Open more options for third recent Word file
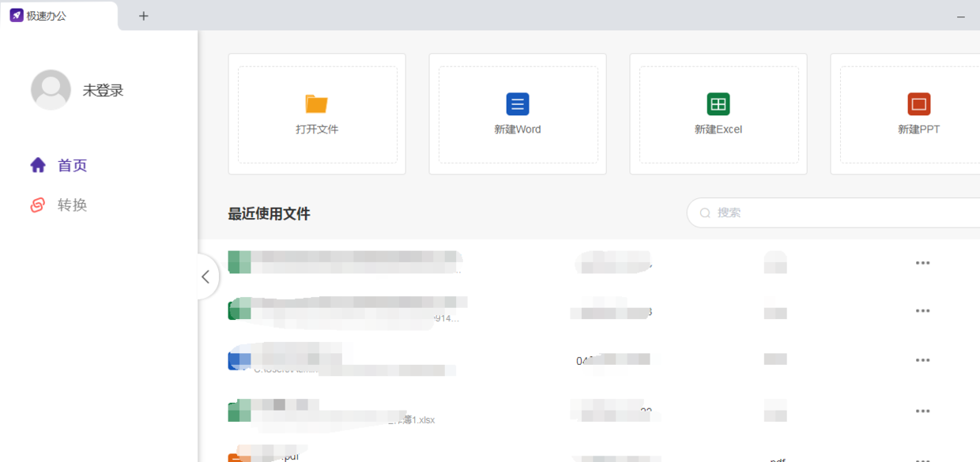This screenshot has height=462, width=980. 922,360
